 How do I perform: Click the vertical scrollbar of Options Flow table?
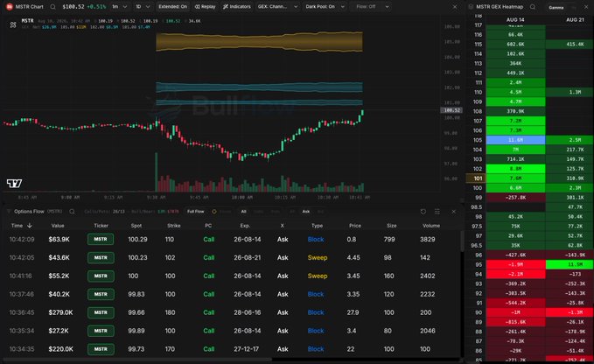point(462,241)
